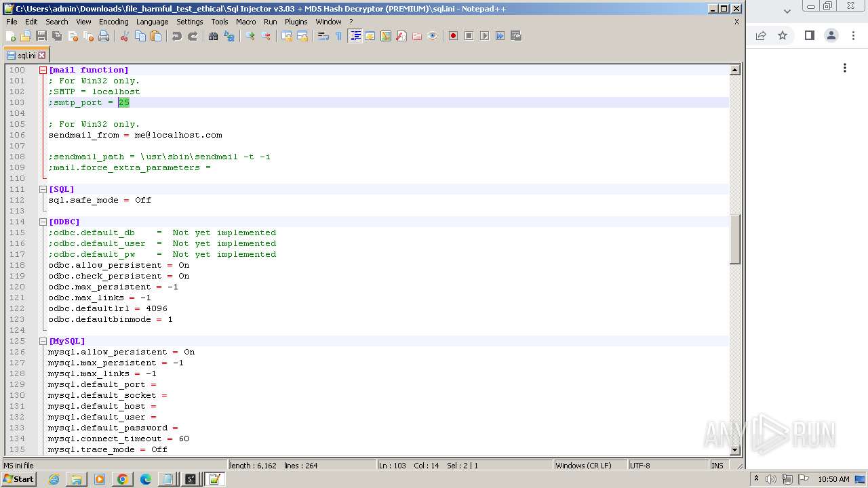The height and width of the screenshot is (488, 868).
Task: Toggle synchronize vertical scrolling icon
Action: (x=287, y=36)
